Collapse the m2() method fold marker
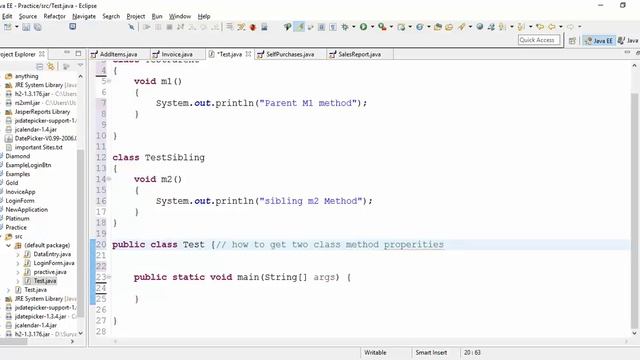This screenshot has height=360, width=640. click(x=109, y=179)
